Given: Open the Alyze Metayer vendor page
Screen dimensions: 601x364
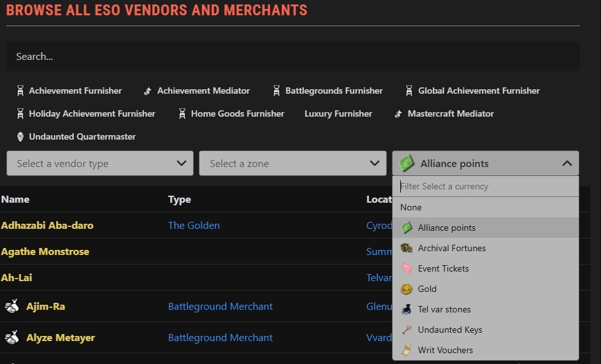Looking at the screenshot, I should click(61, 338).
